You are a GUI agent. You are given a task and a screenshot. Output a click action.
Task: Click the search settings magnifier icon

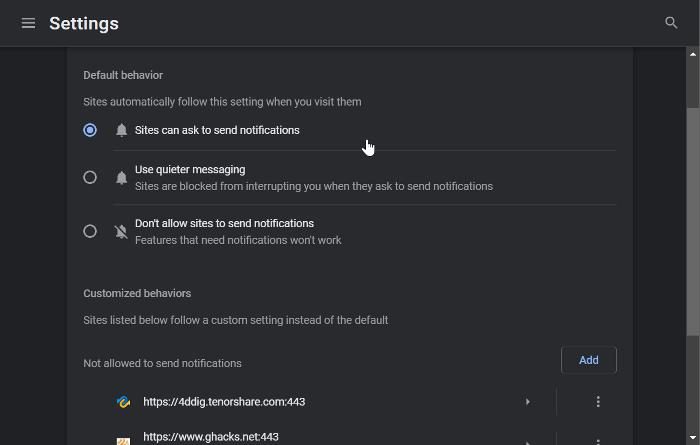671,22
